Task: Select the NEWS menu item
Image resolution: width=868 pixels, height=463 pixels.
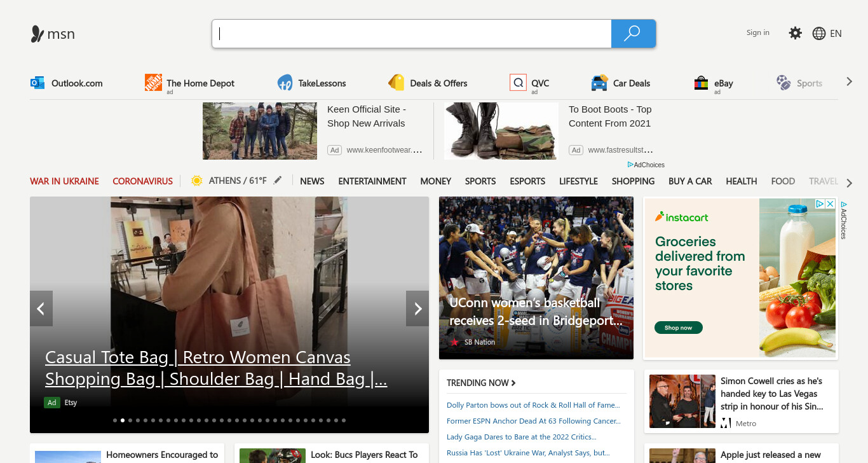Action: pos(312,181)
